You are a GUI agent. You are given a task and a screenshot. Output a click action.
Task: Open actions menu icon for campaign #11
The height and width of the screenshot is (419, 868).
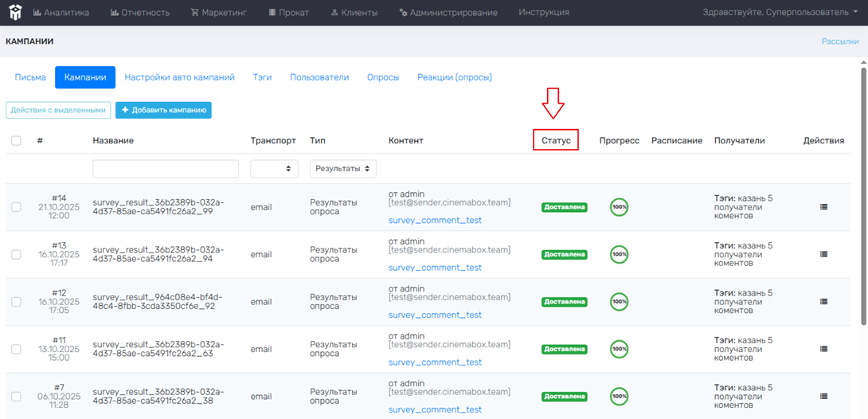(x=823, y=349)
